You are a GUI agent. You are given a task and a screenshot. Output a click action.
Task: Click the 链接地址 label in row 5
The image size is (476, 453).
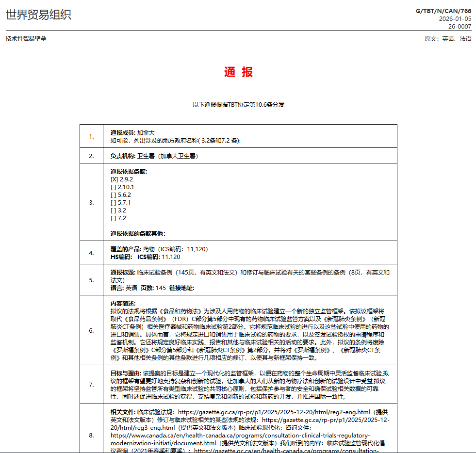(181, 288)
